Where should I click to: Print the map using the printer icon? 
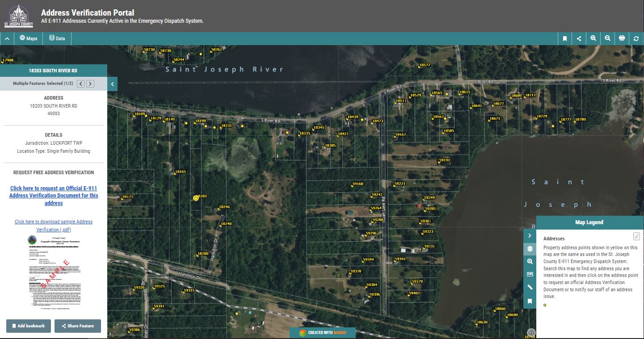pos(622,38)
